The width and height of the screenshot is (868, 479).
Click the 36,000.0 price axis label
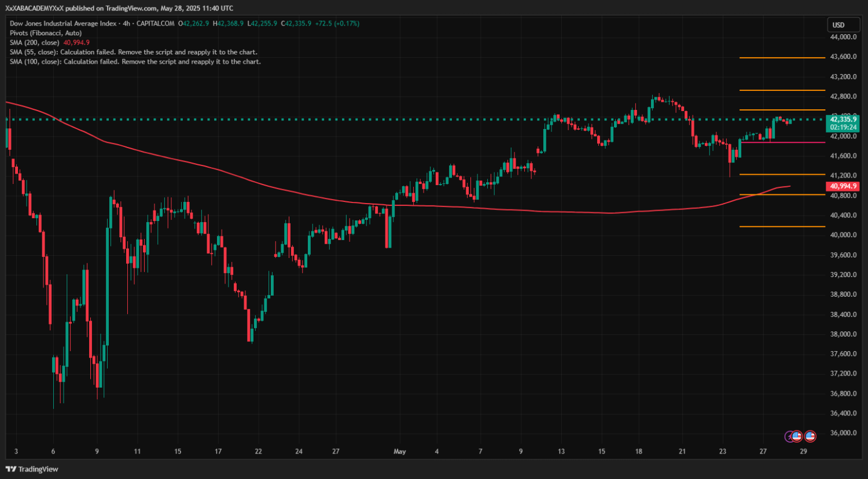click(844, 433)
